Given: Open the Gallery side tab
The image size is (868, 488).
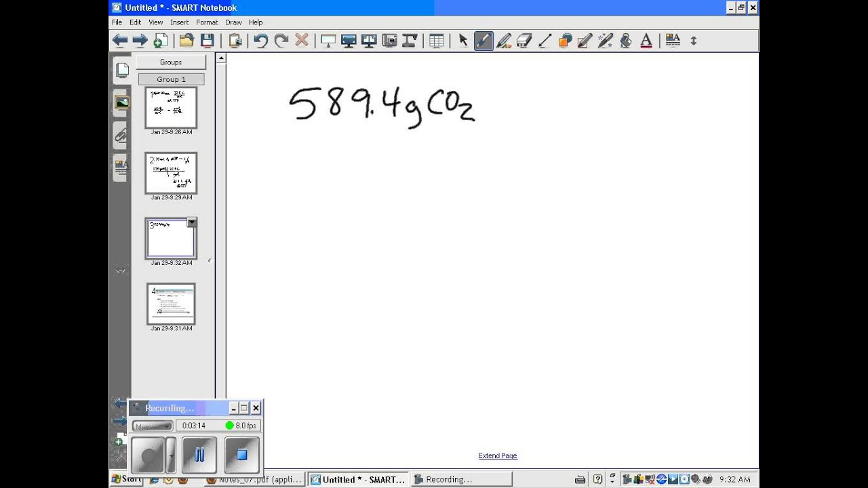Looking at the screenshot, I should [121, 102].
